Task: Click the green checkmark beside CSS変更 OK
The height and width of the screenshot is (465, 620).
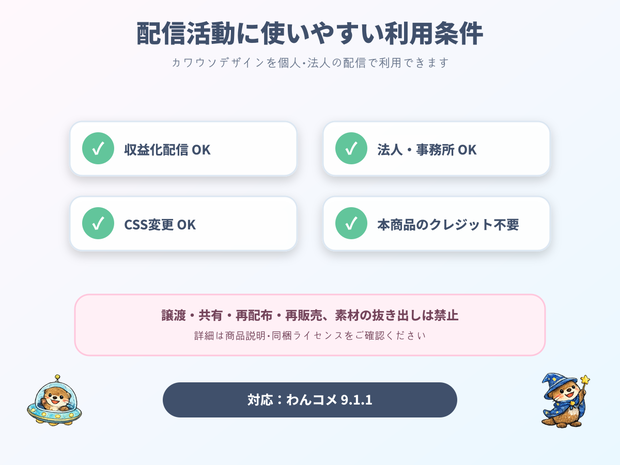Action: coord(98,223)
